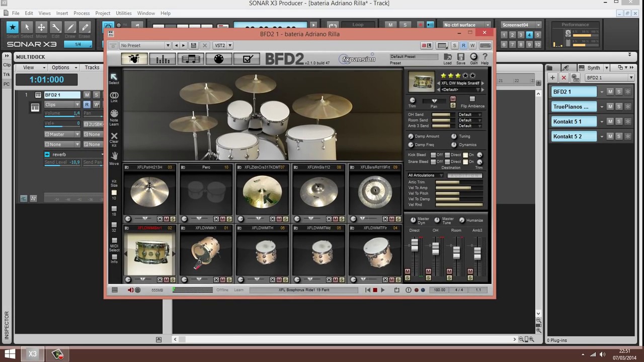Click the Direct channel fader
Image resolution: width=644 pixels, height=362 pixels.
coord(415,245)
